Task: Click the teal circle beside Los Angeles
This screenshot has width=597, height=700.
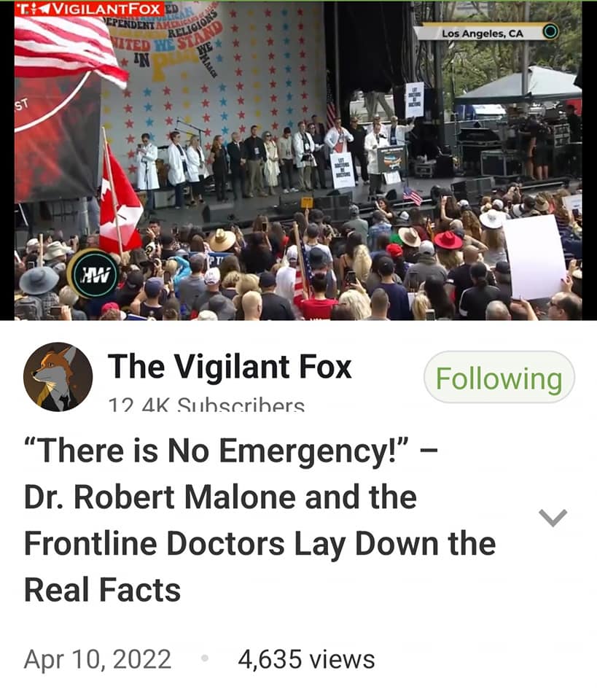Action: tap(550, 31)
